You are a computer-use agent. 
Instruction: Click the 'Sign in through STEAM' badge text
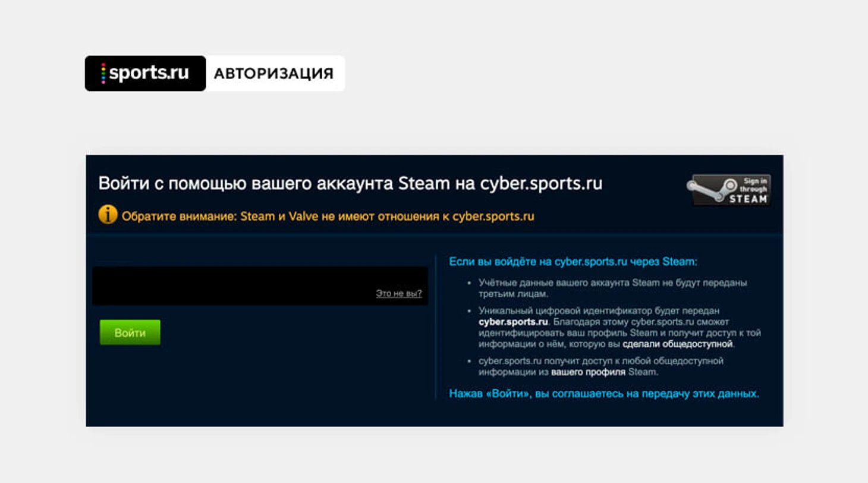(750, 190)
